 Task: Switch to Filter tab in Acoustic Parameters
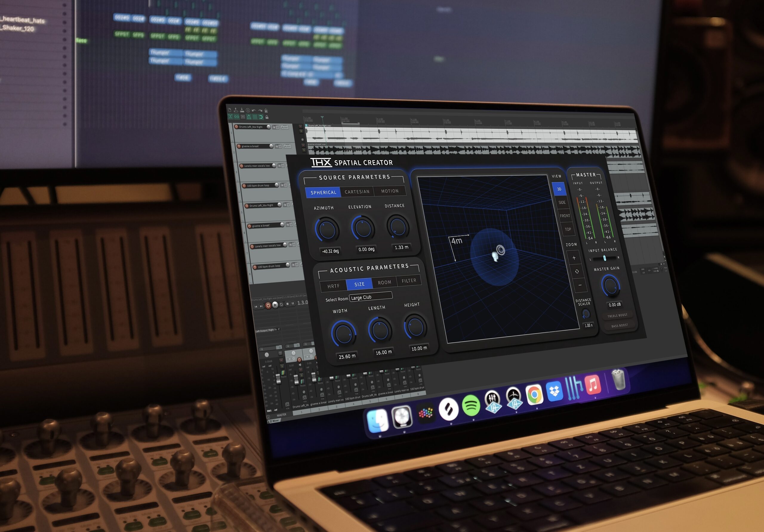coord(409,281)
